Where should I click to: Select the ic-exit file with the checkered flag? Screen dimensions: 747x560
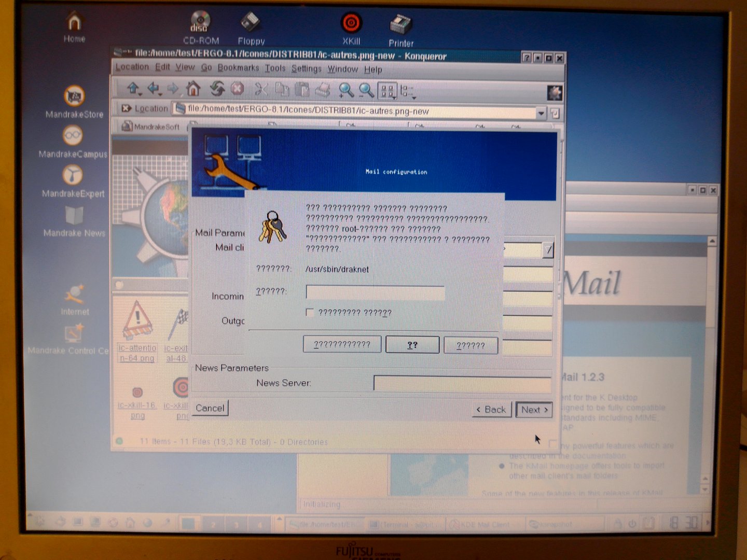point(177,334)
